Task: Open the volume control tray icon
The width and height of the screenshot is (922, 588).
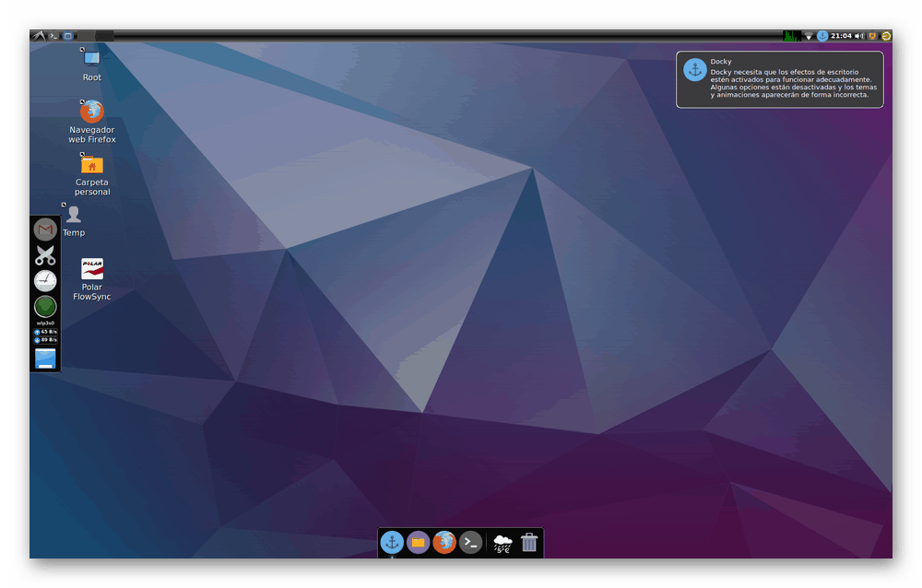Action: point(859,36)
